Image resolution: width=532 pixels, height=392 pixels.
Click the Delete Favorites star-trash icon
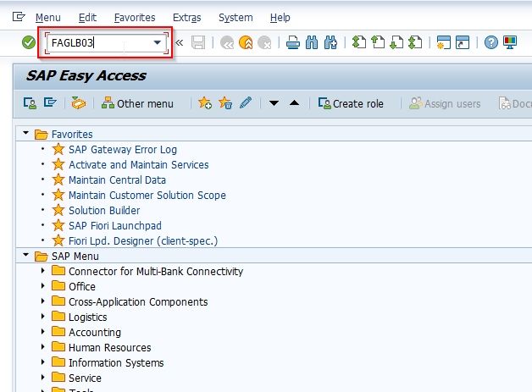click(x=225, y=103)
